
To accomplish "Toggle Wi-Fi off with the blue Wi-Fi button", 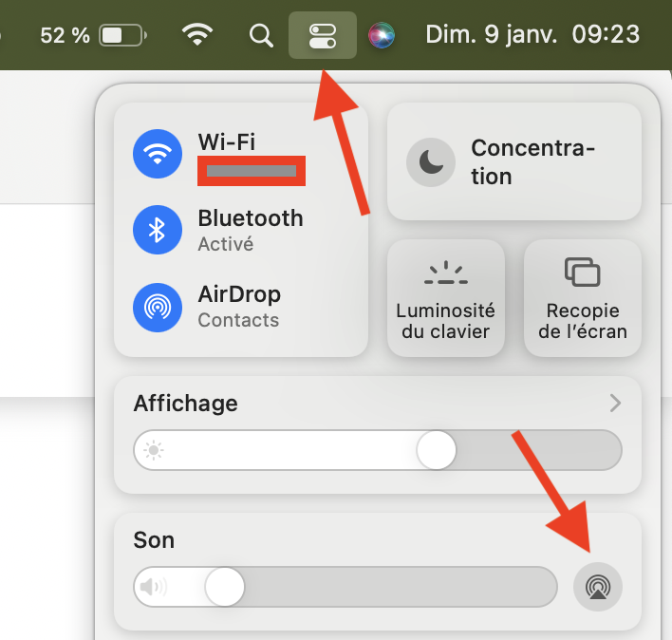I will [158, 154].
